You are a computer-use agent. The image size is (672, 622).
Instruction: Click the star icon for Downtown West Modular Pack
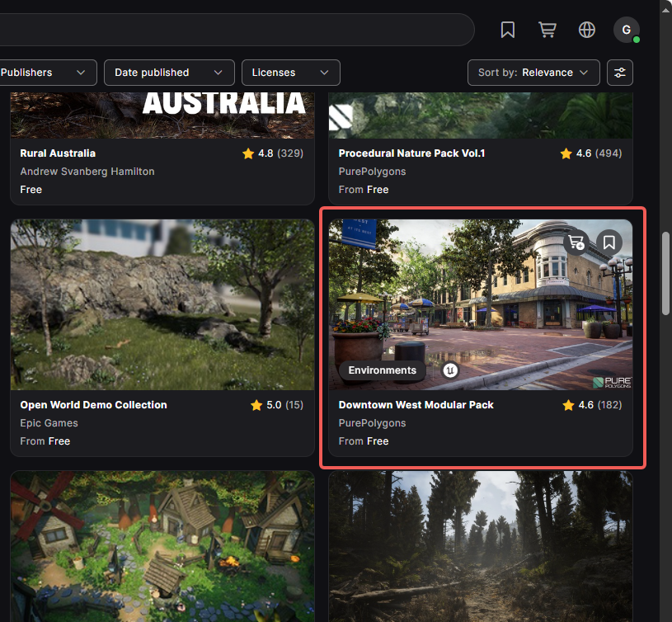pyautogui.click(x=568, y=405)
